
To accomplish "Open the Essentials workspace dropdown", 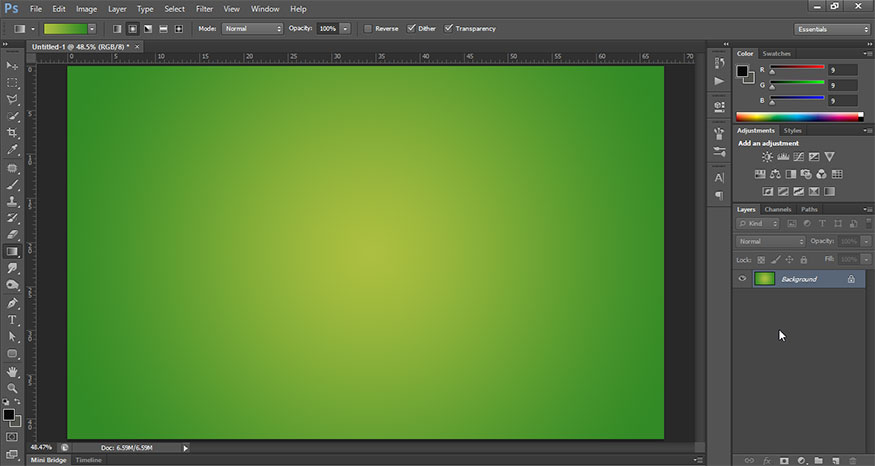I will (x=831, y=29).
